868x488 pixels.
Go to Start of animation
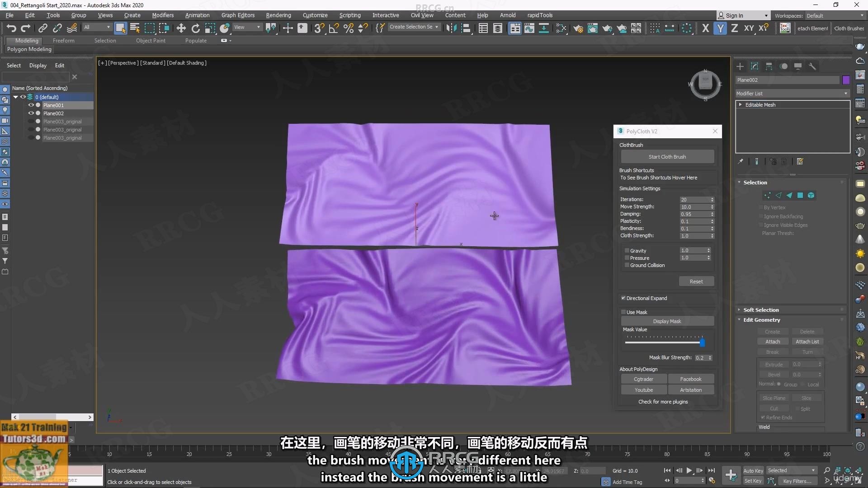(x=667, y=471)
